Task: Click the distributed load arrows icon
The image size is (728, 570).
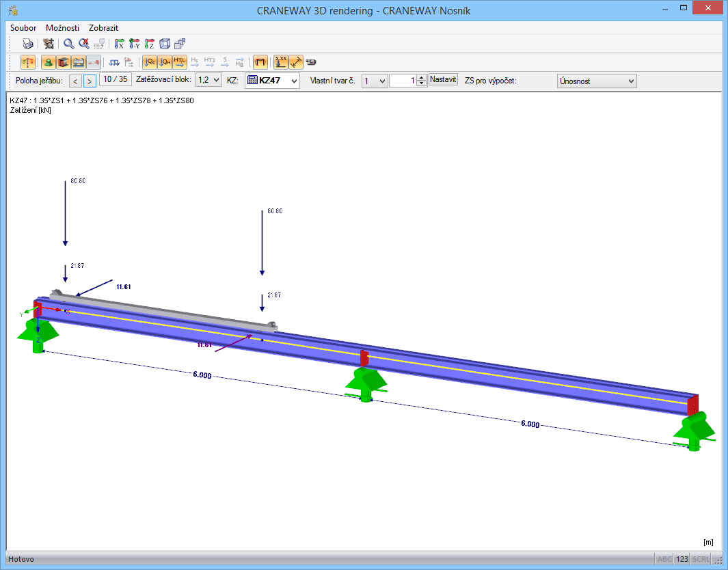Action: [113, 62]
